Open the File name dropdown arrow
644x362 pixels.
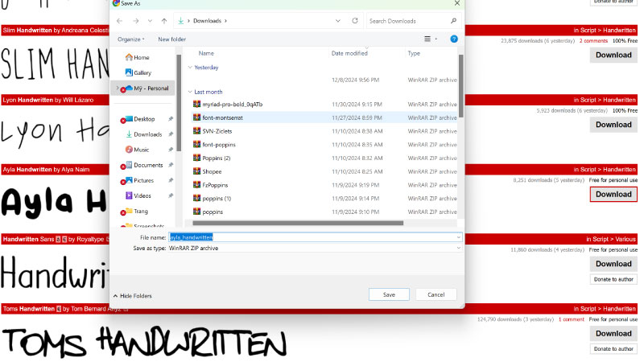point(458,237)
